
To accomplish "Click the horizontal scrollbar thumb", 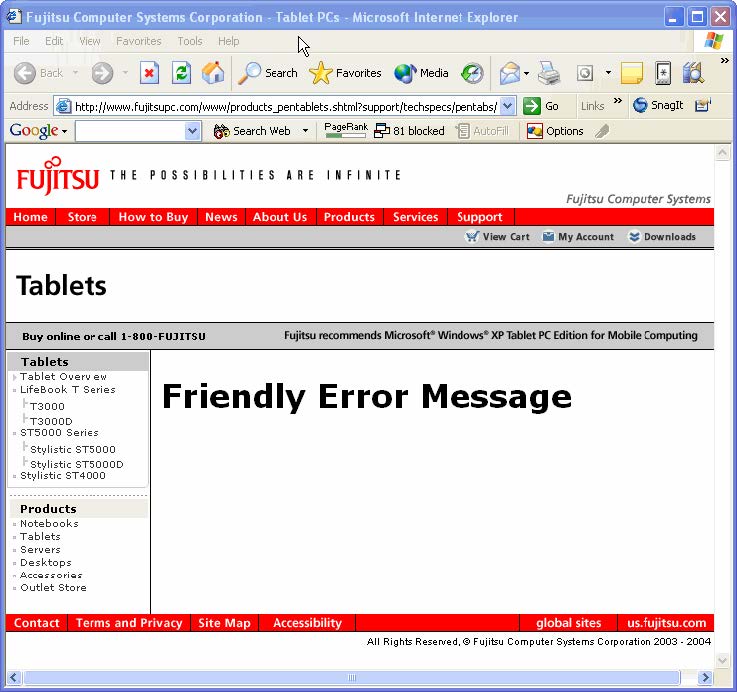I will 352,677.
